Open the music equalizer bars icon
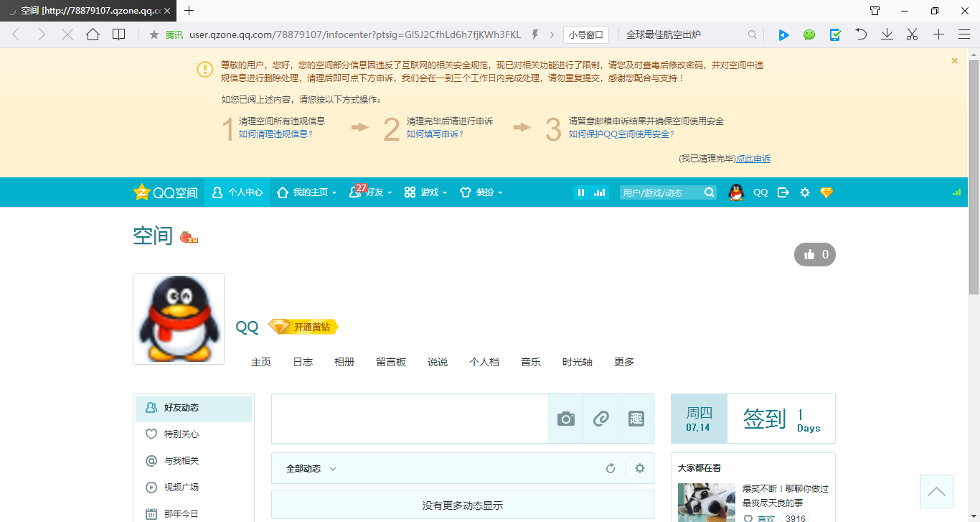Viewport: 980px width, 522px height. click(x=599, y=192)
